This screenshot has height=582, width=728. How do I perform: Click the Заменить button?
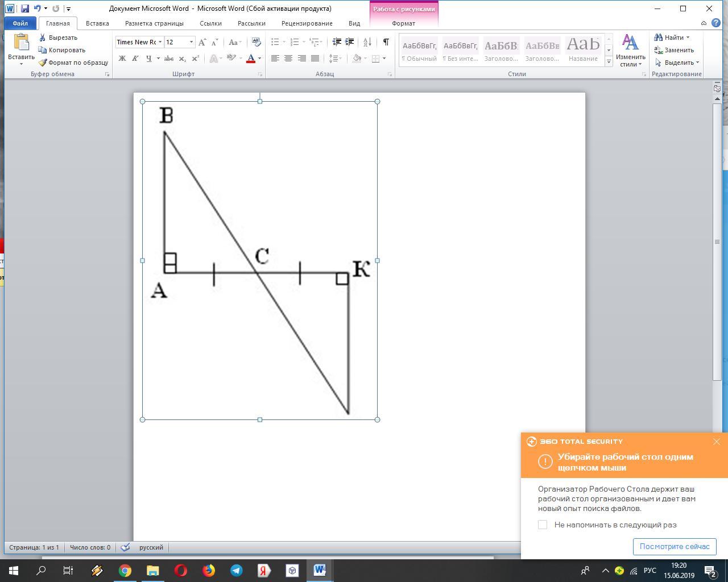click(674, 50)
